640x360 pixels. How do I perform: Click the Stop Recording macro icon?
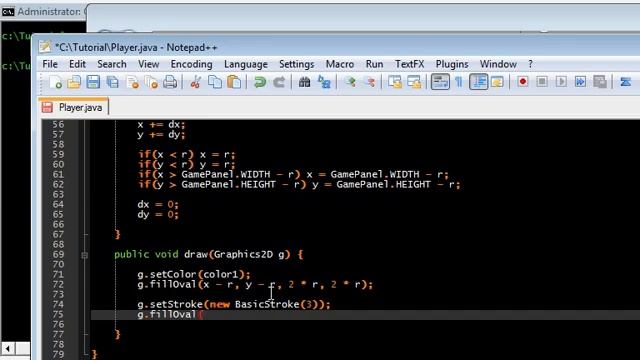(542, 82)
